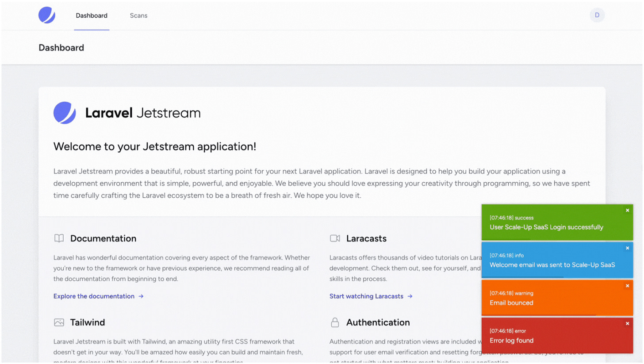
Task: Click the Documentation book icon
Action: point(59,238)
